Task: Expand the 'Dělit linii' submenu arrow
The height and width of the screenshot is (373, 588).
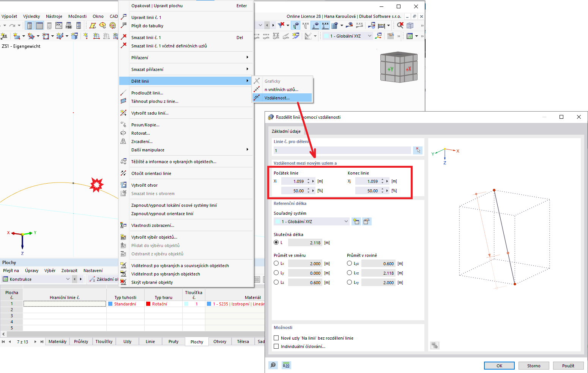Action: coord(247,81)
